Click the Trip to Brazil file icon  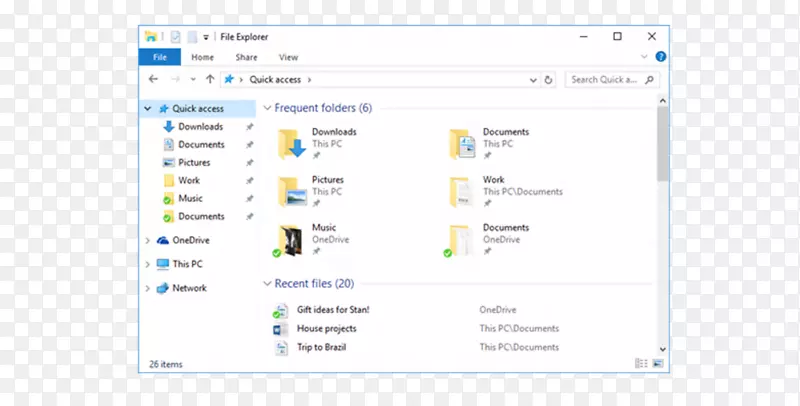(281, 348)
